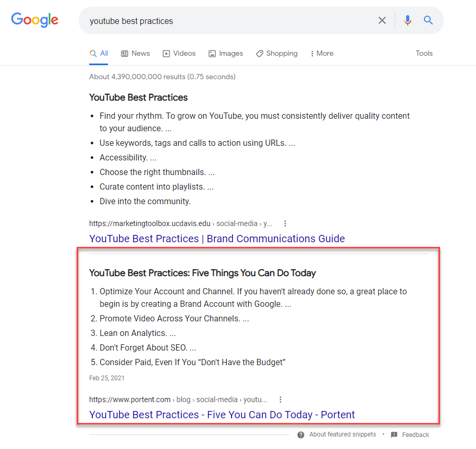Click the Google logo to go home

pos(34,20)
